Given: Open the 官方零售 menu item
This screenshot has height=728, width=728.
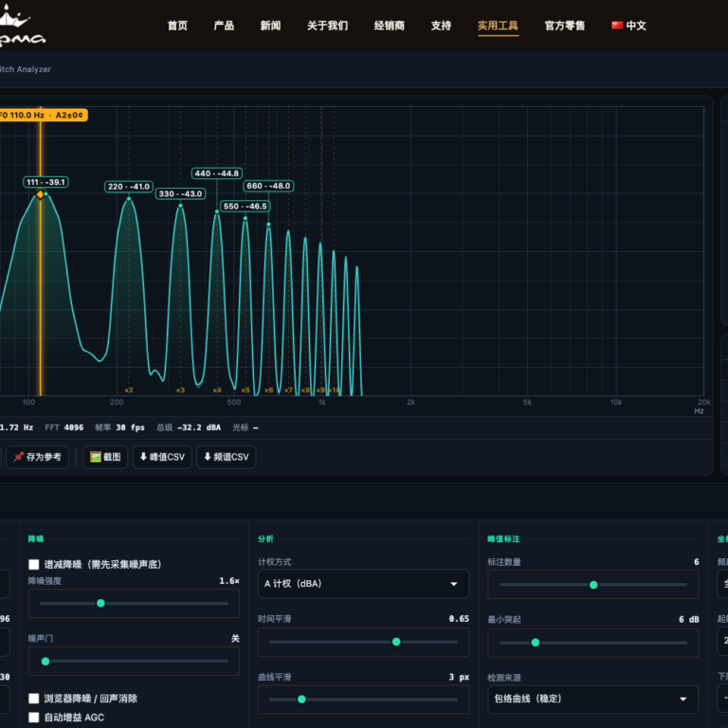Looking at the screenshot, I should [565, 26].
